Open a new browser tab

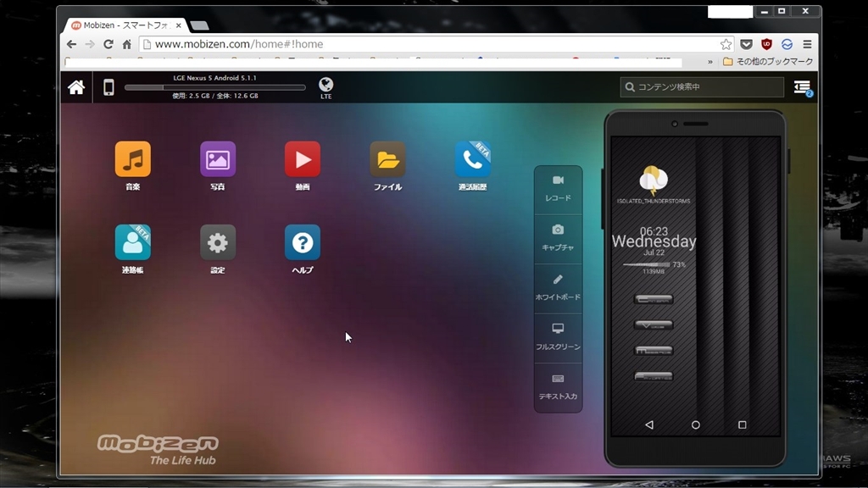pos(198,25)
